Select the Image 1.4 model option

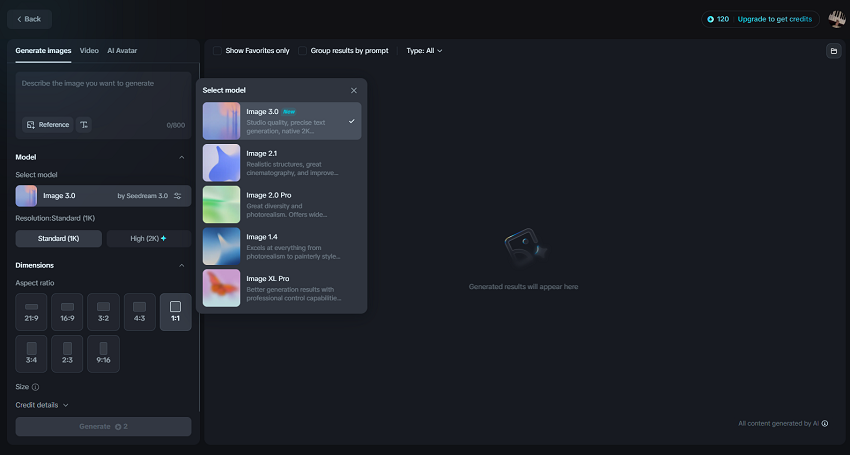pyautogui.click(x=282, y=246)
